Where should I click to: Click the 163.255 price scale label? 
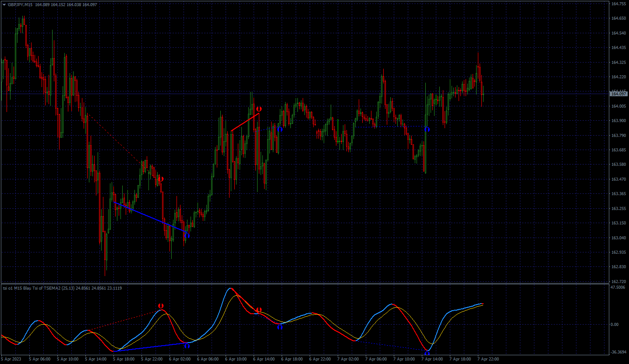(618, 208)
